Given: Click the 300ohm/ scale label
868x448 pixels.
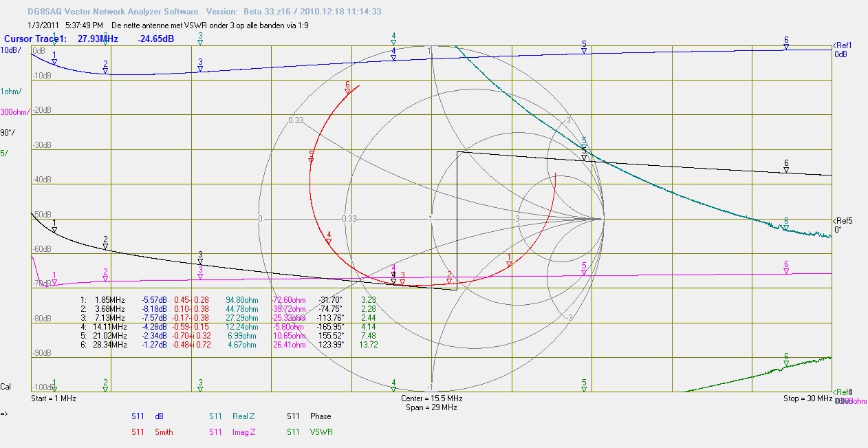Looking at the screenshot, I should click(15, 112).
